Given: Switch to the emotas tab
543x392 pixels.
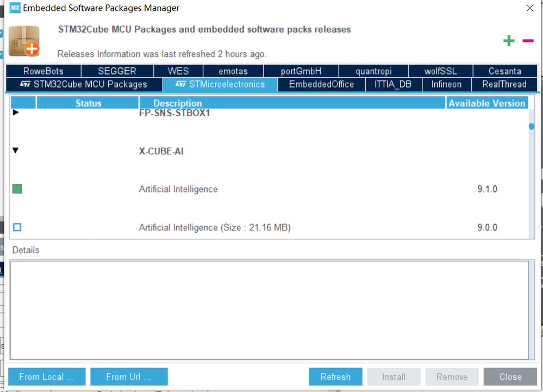Looking at the screenshot, I should (233, 71).
